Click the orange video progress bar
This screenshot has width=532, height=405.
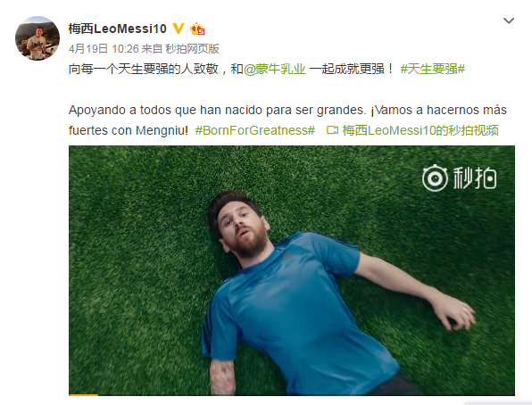[x=84, y=394]
